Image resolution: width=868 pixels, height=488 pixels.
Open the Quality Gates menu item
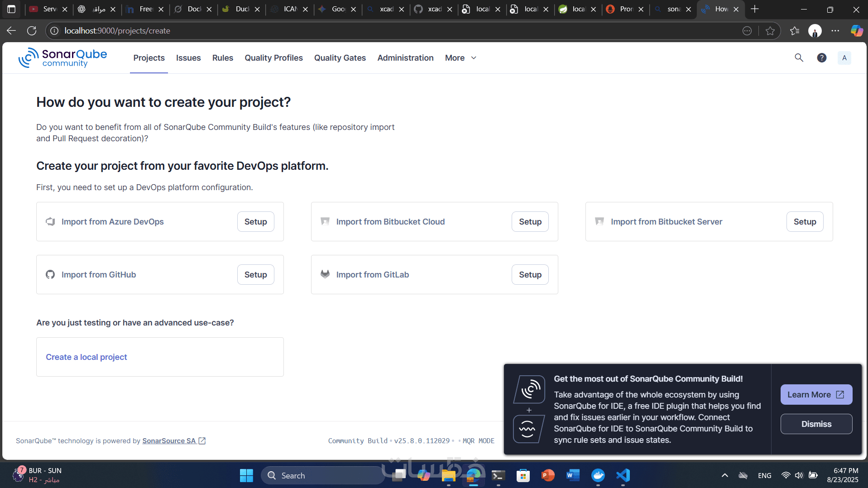340,58
